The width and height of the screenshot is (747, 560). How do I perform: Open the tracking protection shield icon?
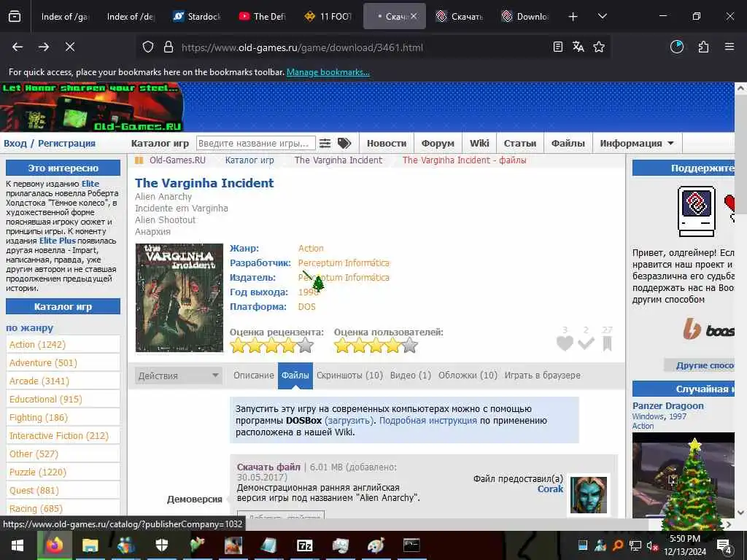pyautogui.click(x=148, y=47)
